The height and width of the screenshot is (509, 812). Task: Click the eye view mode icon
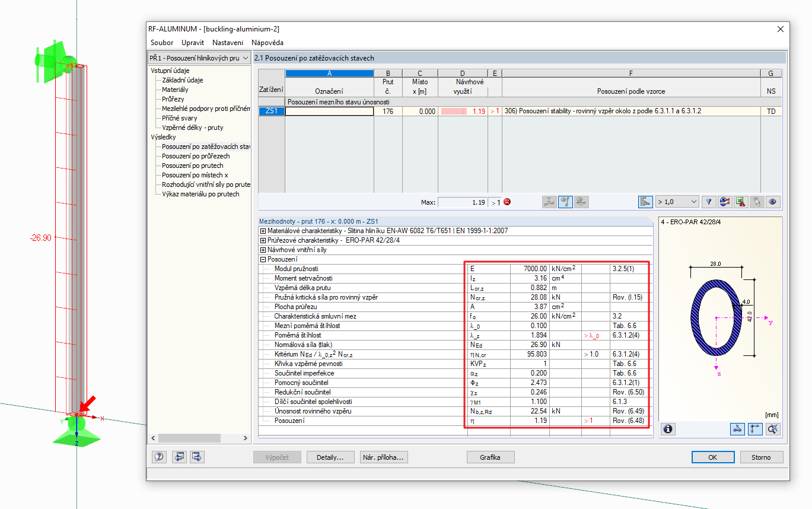[772, 202]
